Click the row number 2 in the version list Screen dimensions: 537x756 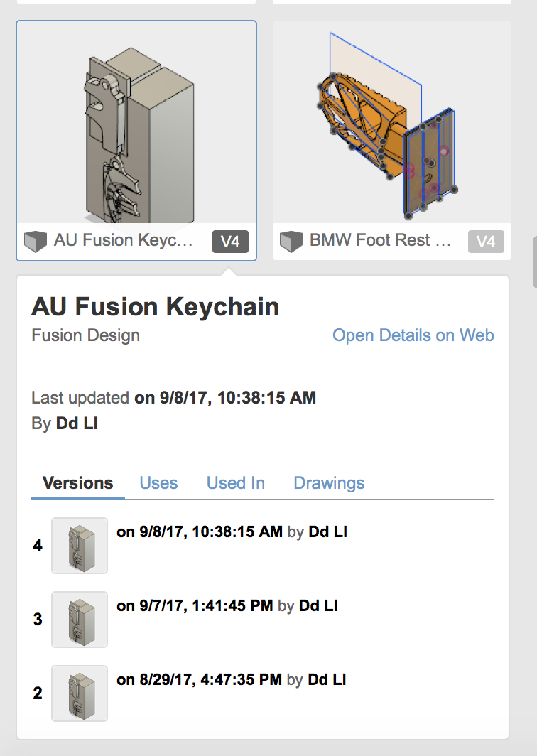click(x=37, y=693)
